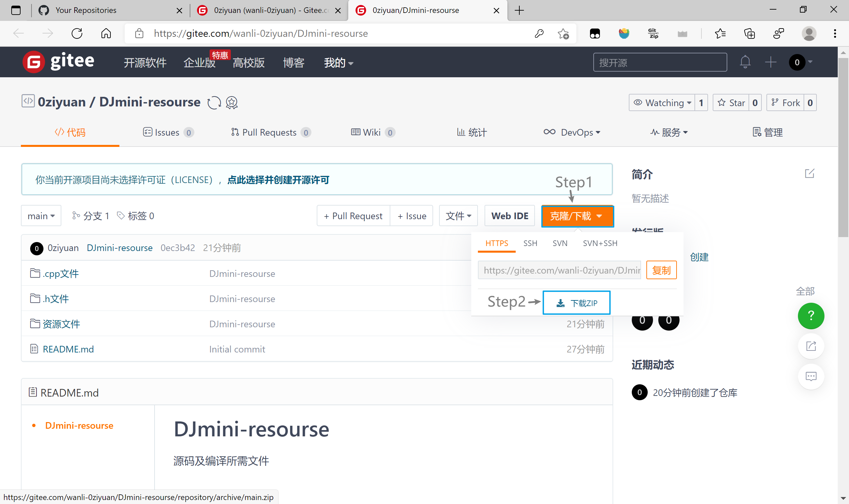The image size is (849, 504).
Task: Click the GitZip extension icon
Action: [x=653, y=33]
